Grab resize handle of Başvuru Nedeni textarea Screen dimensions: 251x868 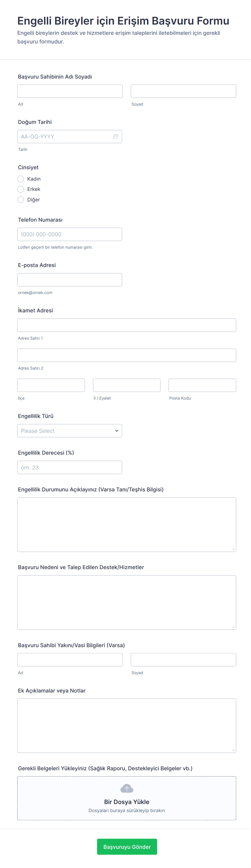coord(233,627)
